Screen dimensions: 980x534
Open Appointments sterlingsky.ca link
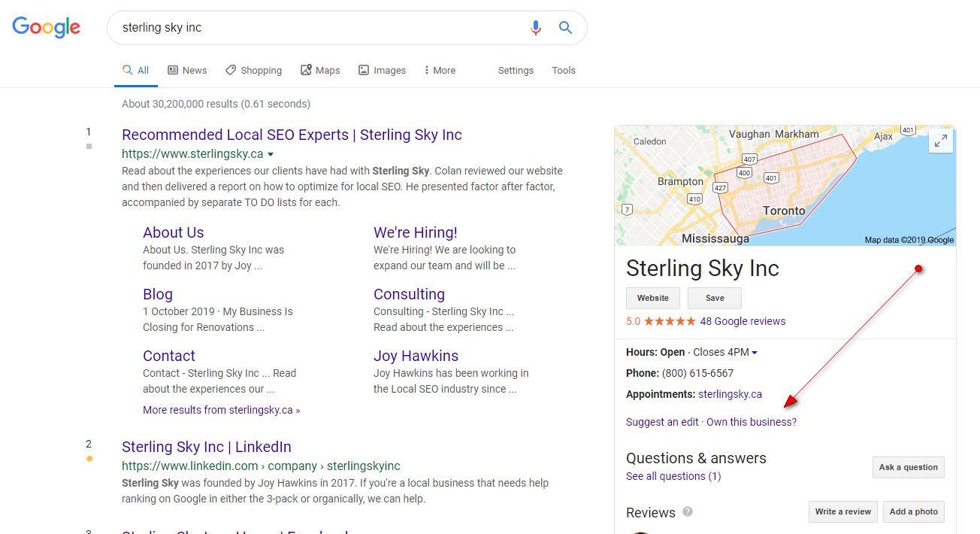pos(730,394)
